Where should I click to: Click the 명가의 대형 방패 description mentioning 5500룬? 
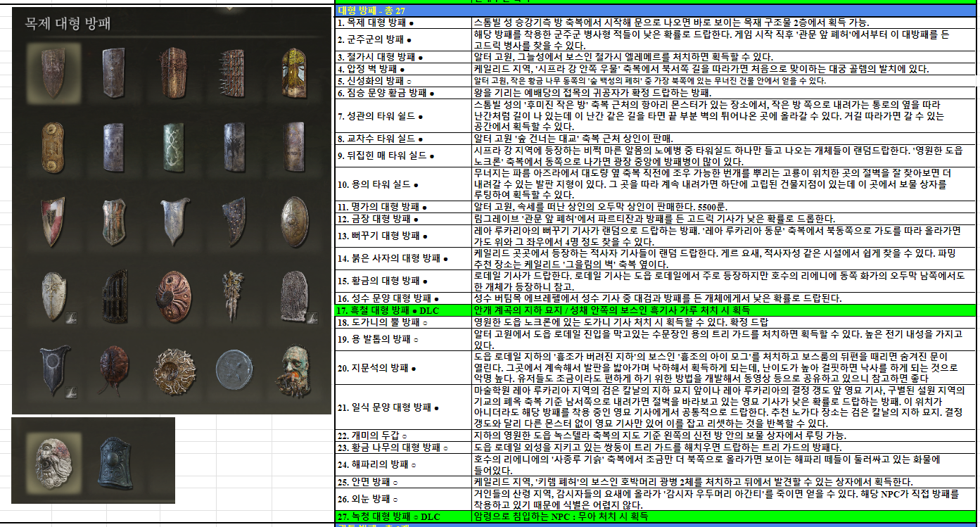pos(725,207)
